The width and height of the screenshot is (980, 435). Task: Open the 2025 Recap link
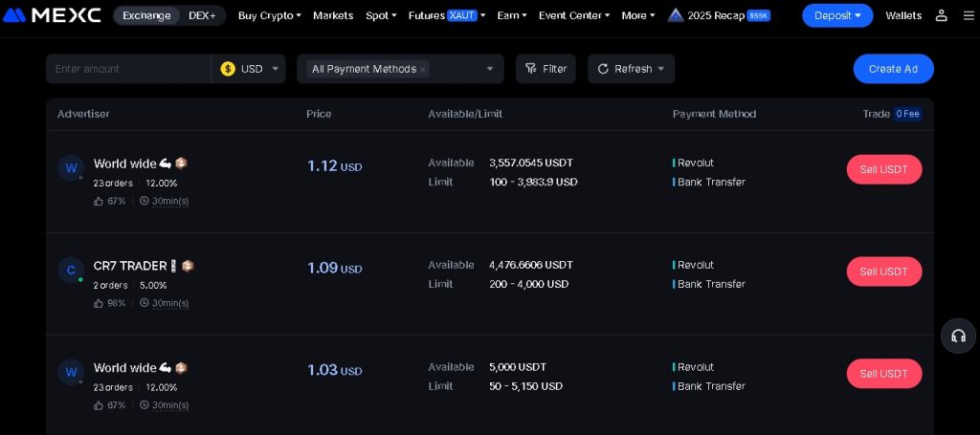719,15
